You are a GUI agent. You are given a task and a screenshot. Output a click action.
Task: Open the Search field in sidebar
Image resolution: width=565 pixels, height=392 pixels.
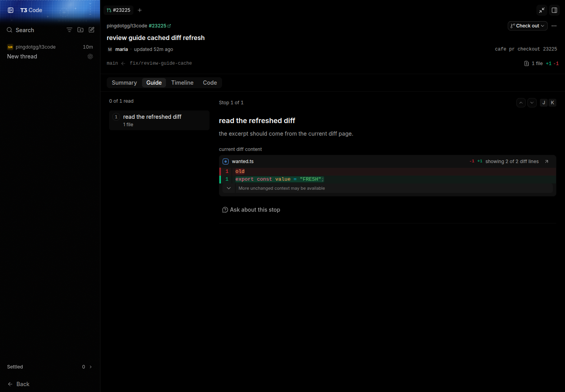[x=24, y=30]
